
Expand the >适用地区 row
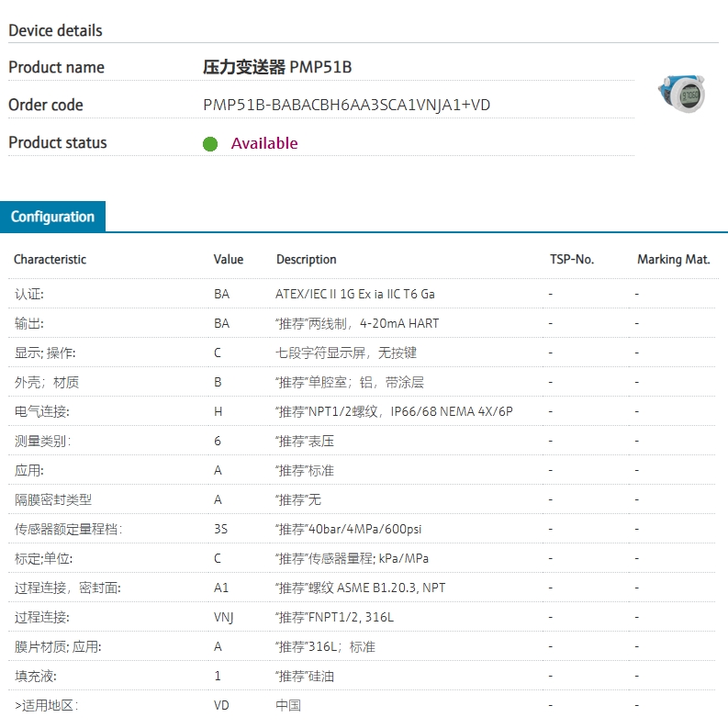point(46,705)
